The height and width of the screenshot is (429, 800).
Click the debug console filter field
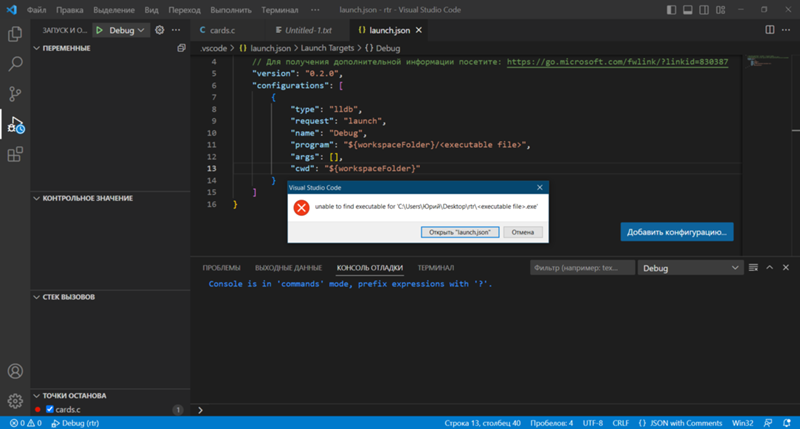click(x=582, y=268)
